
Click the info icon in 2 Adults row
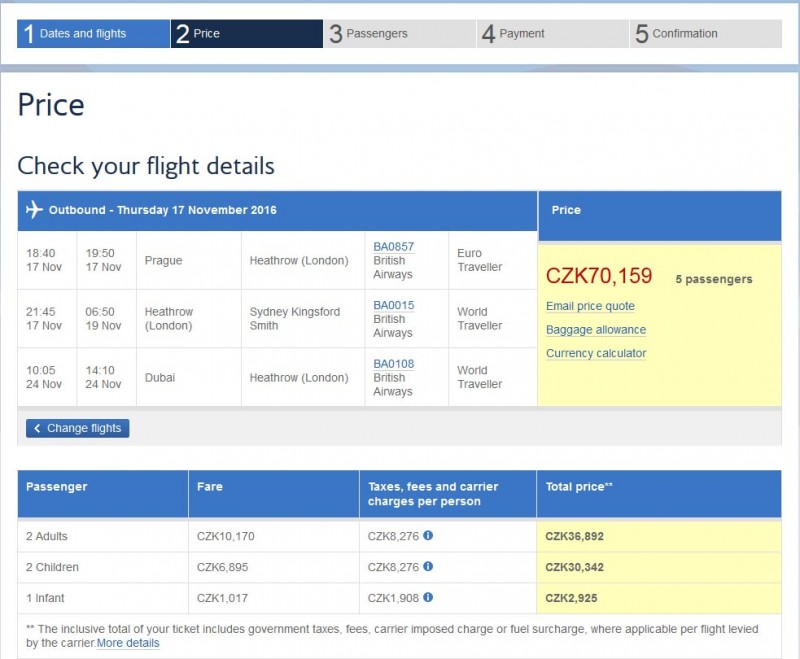coord(428,536)
